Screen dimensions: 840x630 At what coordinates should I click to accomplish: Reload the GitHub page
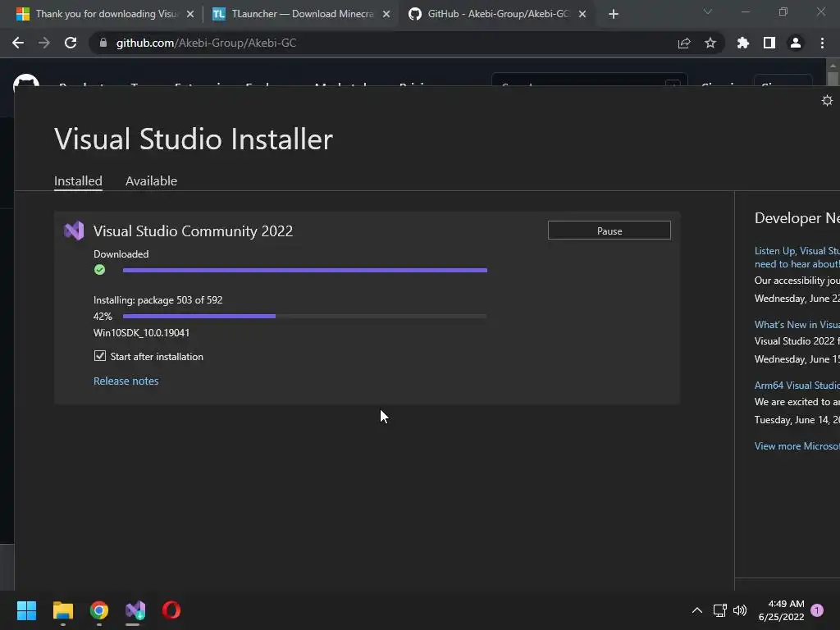point(71,43)
